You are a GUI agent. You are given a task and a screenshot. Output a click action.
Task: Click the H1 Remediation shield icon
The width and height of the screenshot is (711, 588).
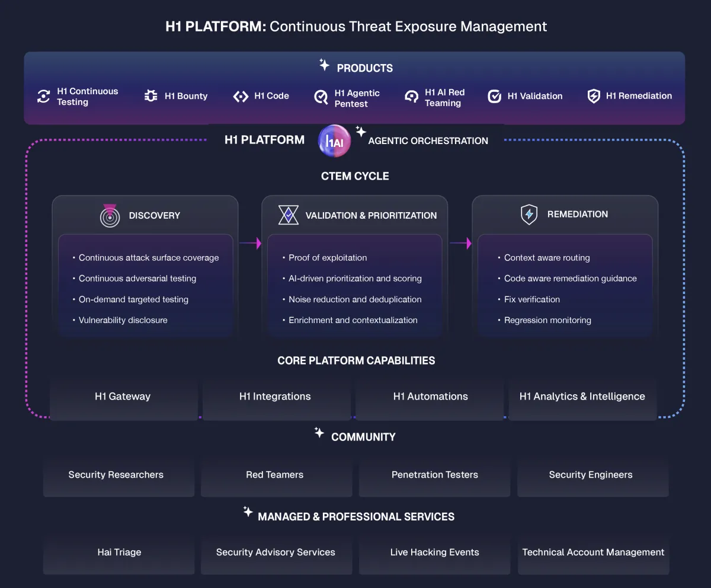coord(594,96)
